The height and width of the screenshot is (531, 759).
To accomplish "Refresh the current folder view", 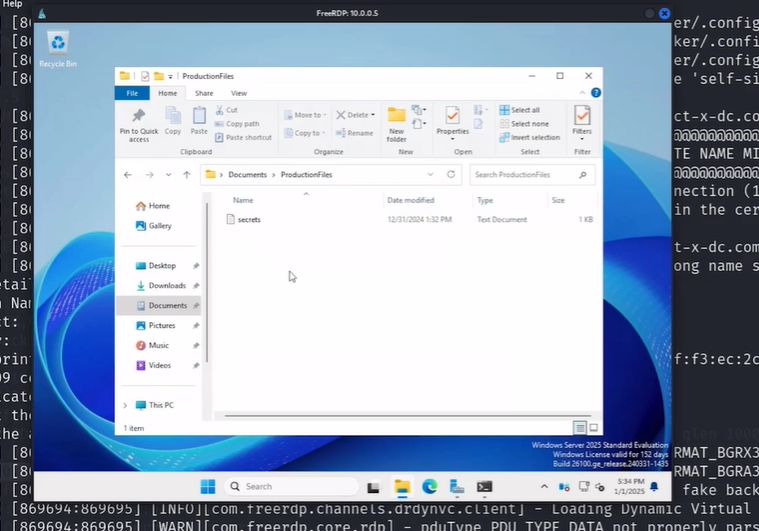I will tap(451, 175).
